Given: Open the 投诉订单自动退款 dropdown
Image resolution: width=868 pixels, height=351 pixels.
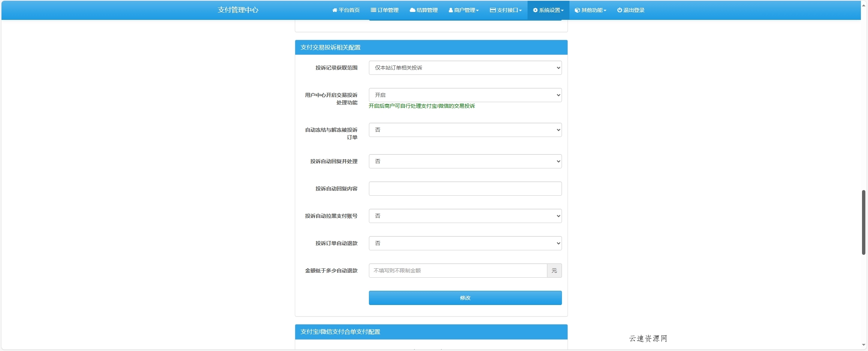Looking at the screenshot, I should [465, 243].
